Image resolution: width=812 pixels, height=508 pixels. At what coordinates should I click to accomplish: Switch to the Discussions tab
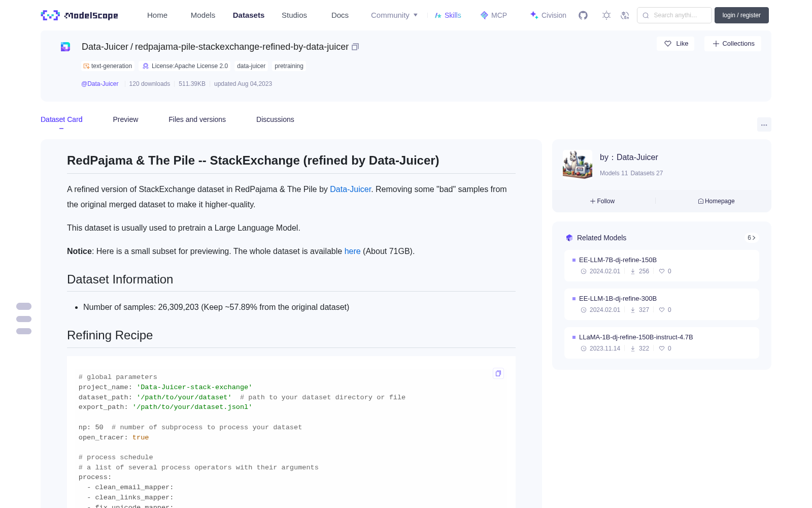(275, 119)
